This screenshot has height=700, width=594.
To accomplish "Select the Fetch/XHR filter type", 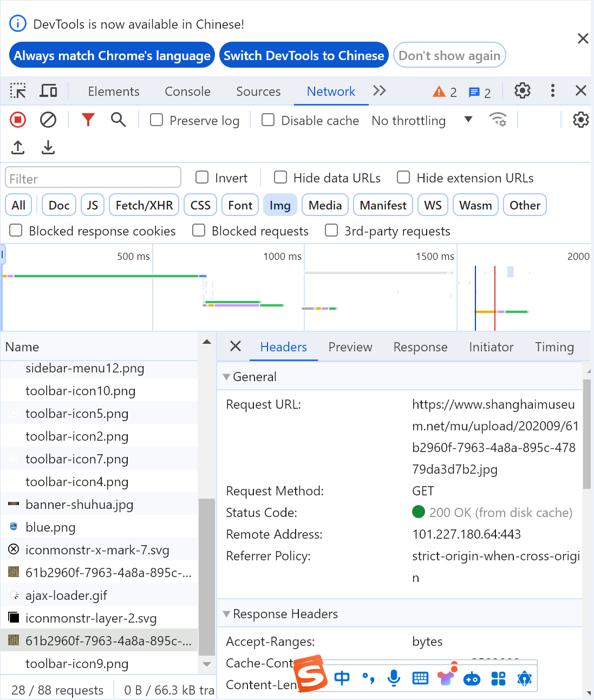I will click(x=144, y=205).
